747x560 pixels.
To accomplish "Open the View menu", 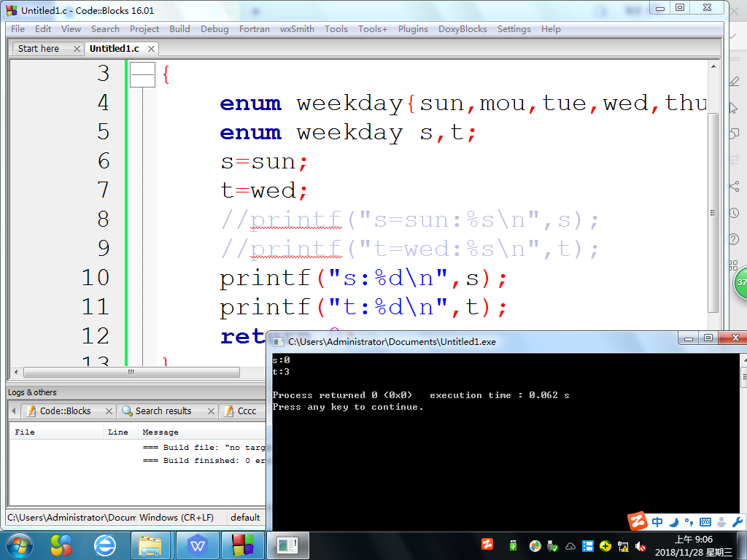I will coord(71,29).
